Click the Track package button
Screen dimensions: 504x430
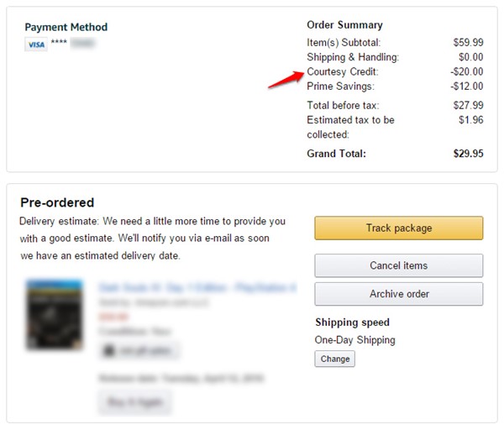pyautogui.click(x=398, y=228)
